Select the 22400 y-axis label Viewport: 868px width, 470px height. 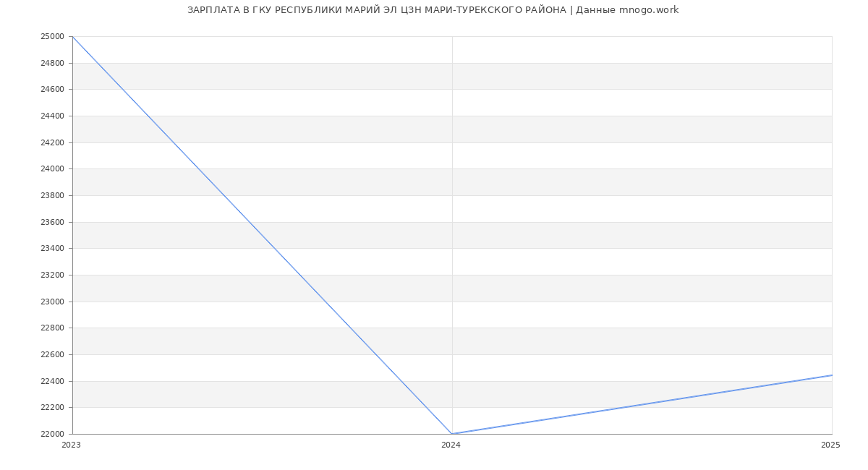(52, 382)
